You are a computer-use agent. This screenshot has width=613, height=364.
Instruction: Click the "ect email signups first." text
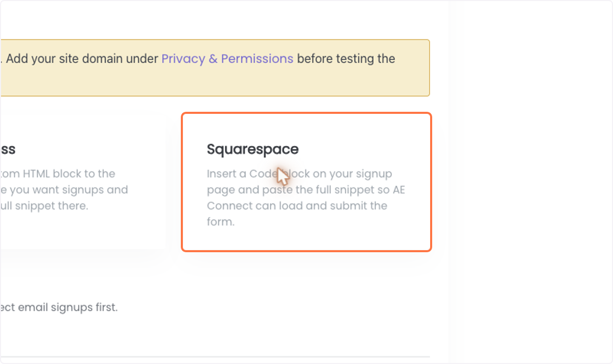(x=59, y=307)
